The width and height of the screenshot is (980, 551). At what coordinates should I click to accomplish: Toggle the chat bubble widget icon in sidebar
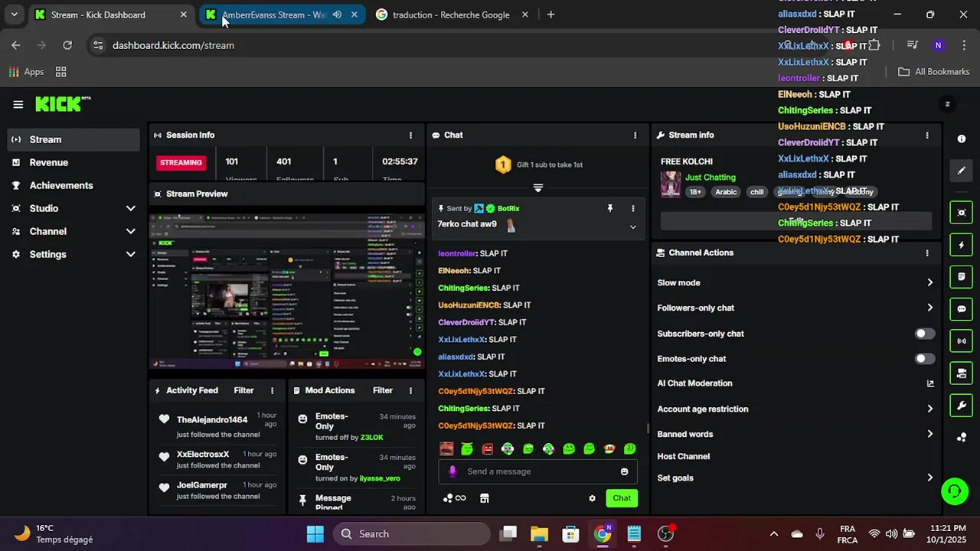point(962,309)
